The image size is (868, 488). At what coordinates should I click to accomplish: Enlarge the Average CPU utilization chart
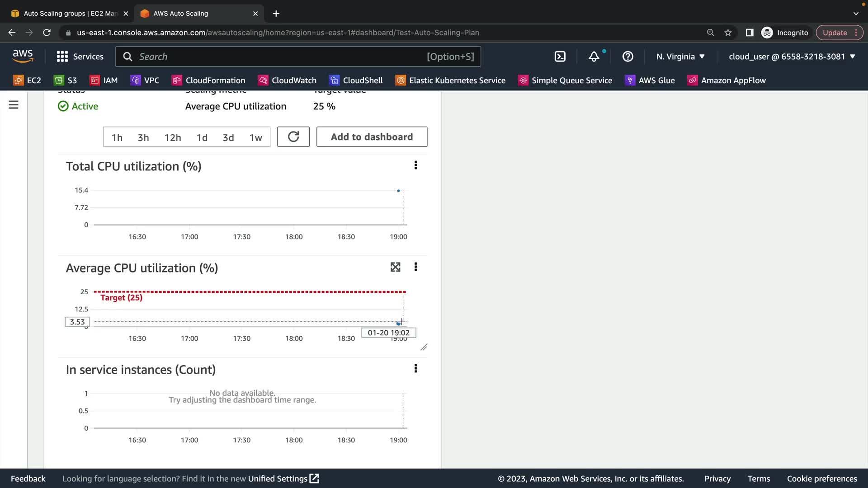coord(395,267)
